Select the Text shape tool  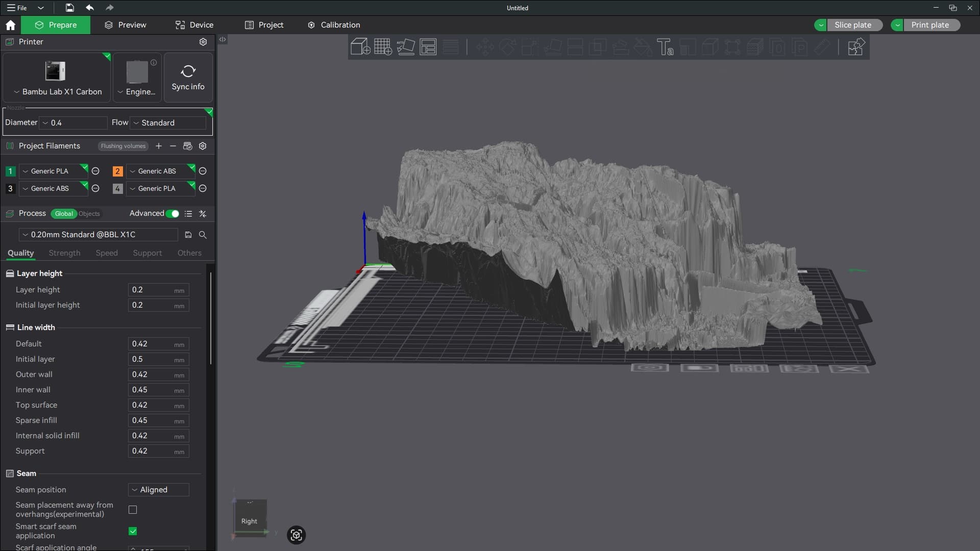click(x=665, y=47)
